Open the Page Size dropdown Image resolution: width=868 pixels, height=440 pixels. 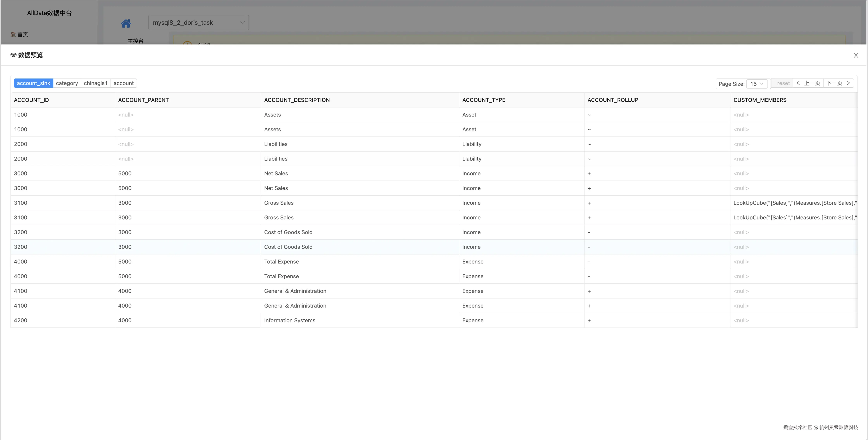756,84
